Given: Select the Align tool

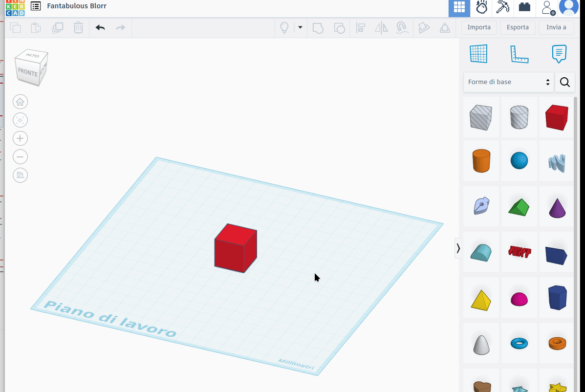Looking at the screenshot, I should [x=360, y=28].
